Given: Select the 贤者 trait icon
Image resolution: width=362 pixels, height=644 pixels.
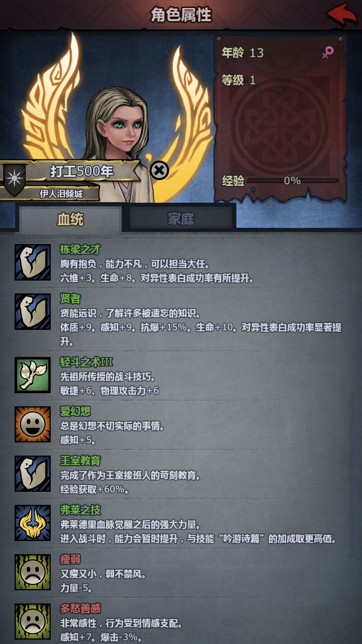Looking at the screenshot, I should tap(33, 311).
